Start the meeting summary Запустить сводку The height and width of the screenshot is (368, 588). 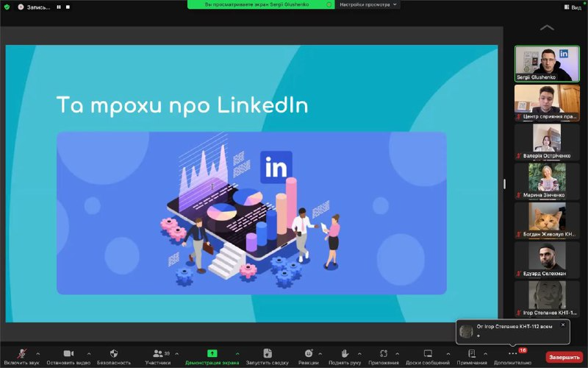pos(268,354)
